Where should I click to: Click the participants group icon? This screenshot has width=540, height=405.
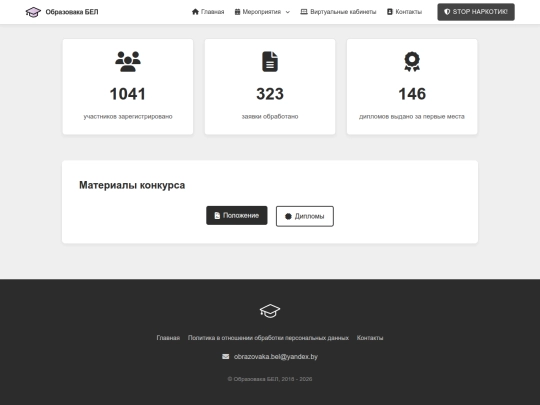(128, 61)
